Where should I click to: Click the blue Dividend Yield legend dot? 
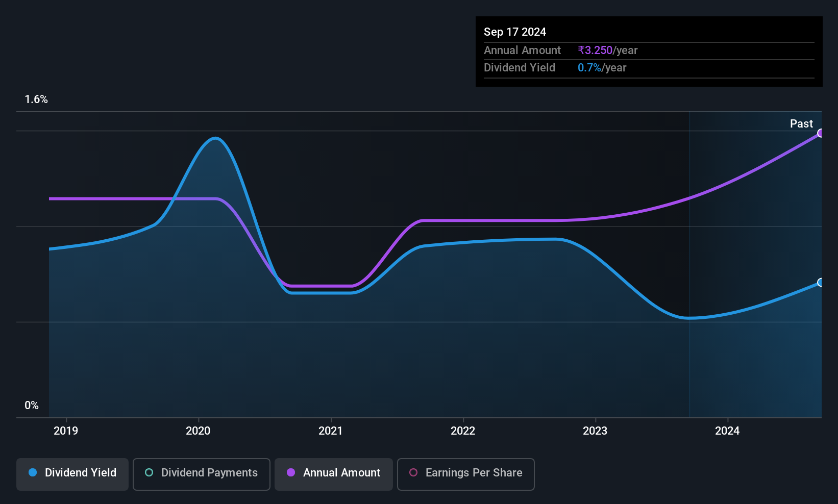pos(33,472)
